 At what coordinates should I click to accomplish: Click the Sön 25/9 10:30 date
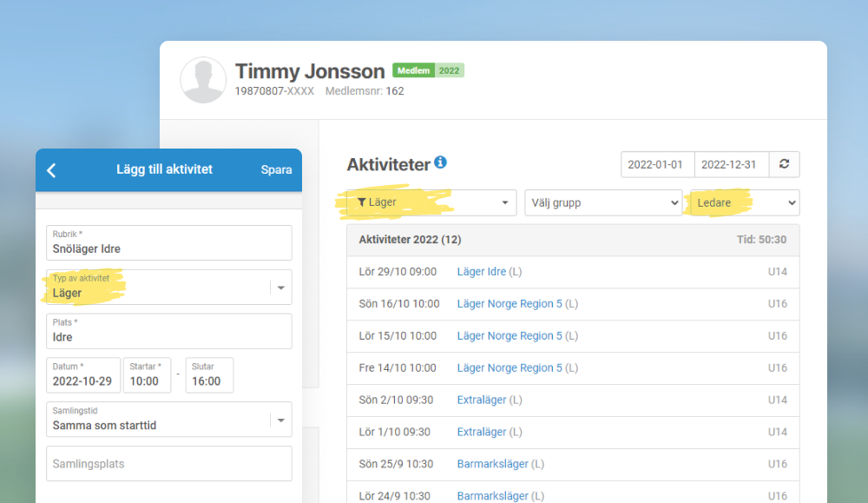pyautogui.click(x=396, y=464)
